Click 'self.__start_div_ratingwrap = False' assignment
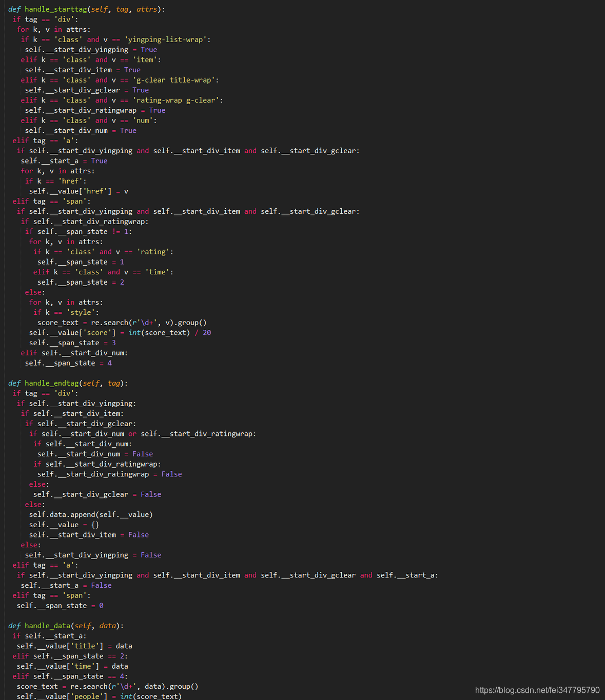The width and height of the screenshot is (605, 700). [109, 474]
